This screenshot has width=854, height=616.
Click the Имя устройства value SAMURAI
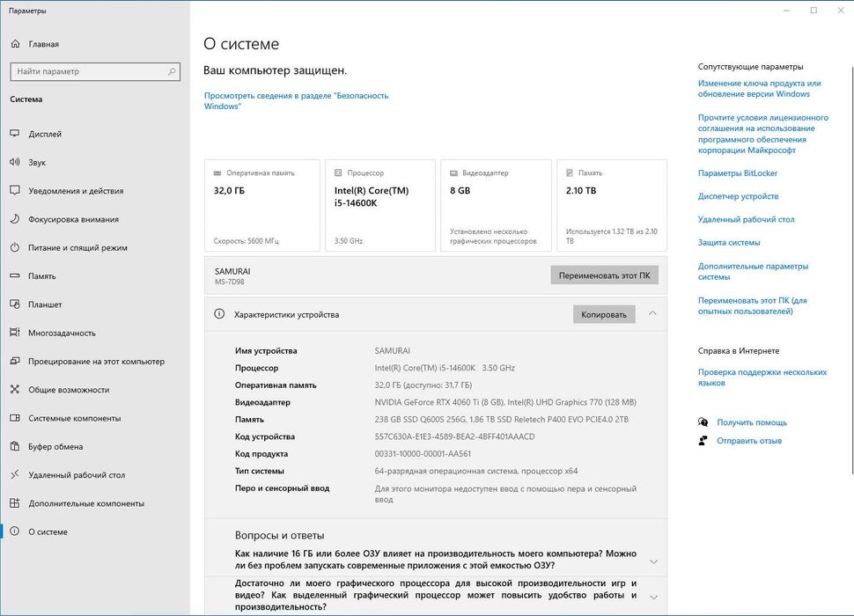392,351
